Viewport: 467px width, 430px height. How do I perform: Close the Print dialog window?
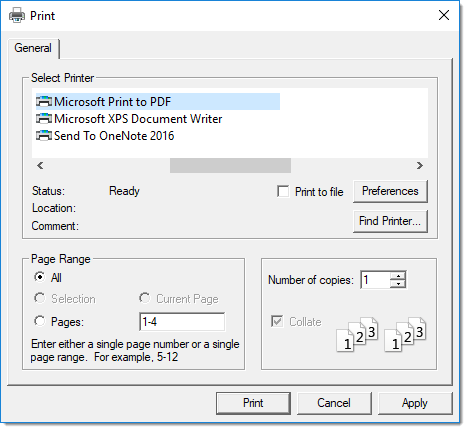point(444,15)
